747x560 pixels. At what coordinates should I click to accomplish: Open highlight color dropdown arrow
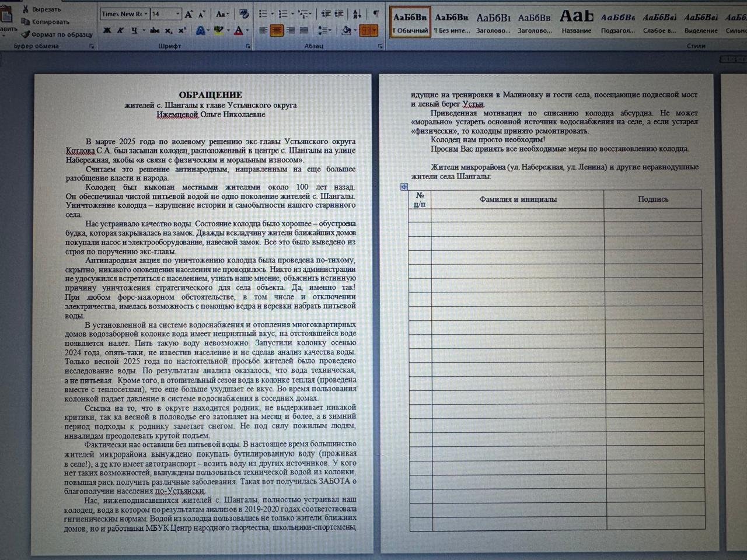pos(228,30)
